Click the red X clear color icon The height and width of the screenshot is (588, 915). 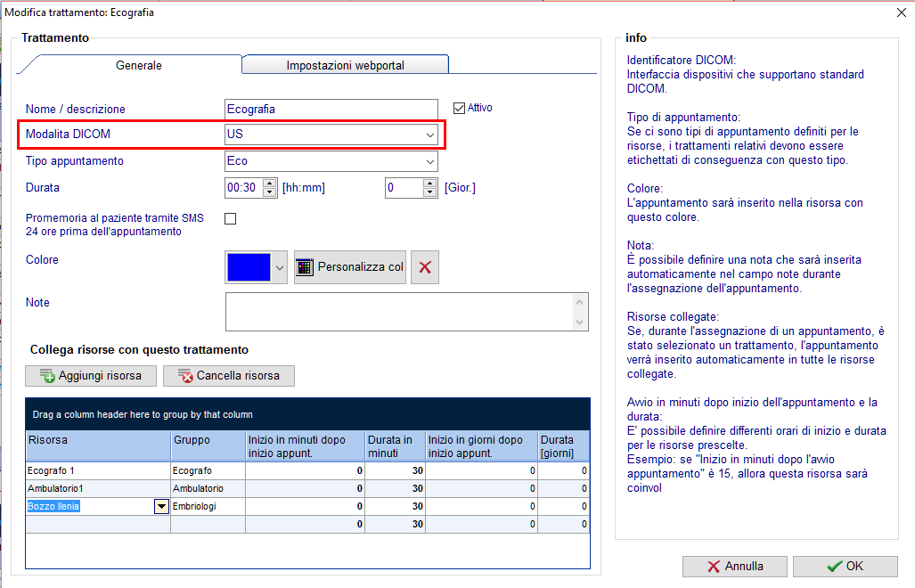tap(425, 267)
